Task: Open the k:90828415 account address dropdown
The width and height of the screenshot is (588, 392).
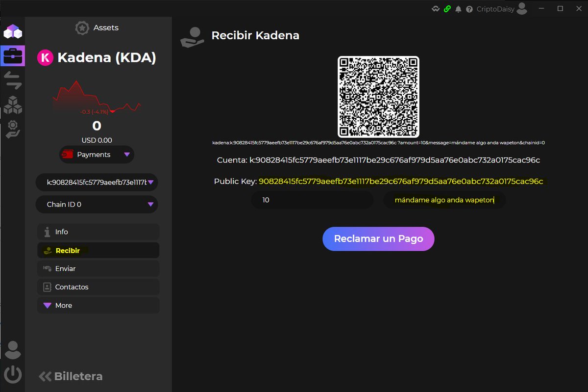Action: [97, 183]
